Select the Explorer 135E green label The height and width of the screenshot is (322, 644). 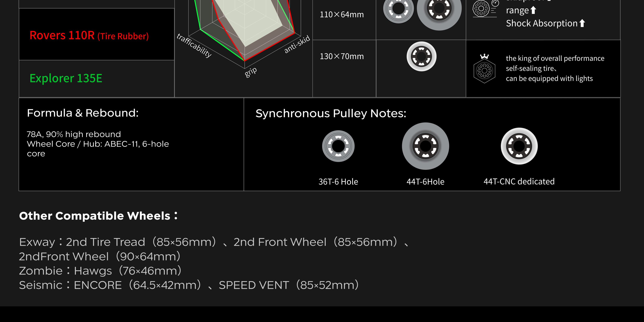point(66,78)
